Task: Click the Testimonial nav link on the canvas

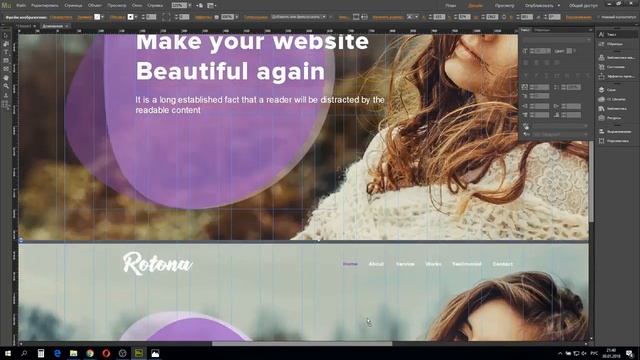Action: pos(467,264)
